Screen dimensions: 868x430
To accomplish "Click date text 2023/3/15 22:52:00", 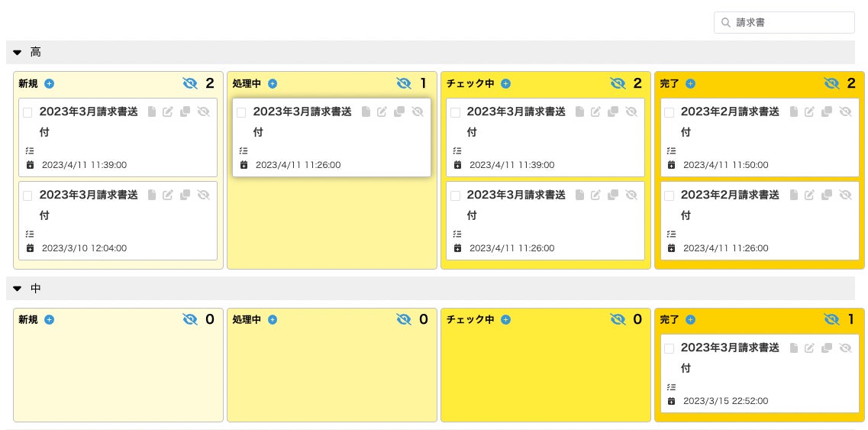I will 726,401.
